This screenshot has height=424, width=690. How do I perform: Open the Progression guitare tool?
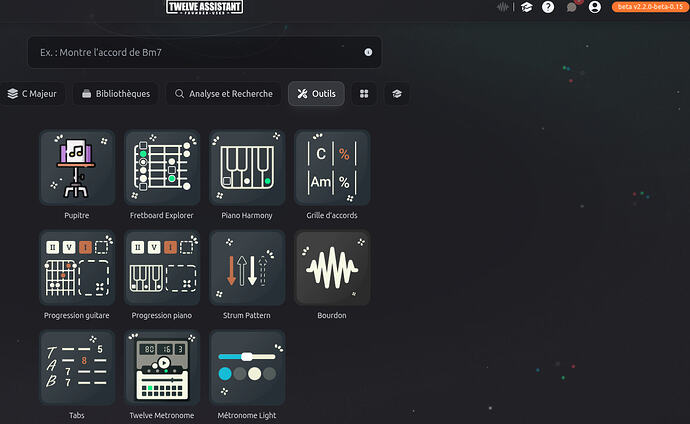77,267
